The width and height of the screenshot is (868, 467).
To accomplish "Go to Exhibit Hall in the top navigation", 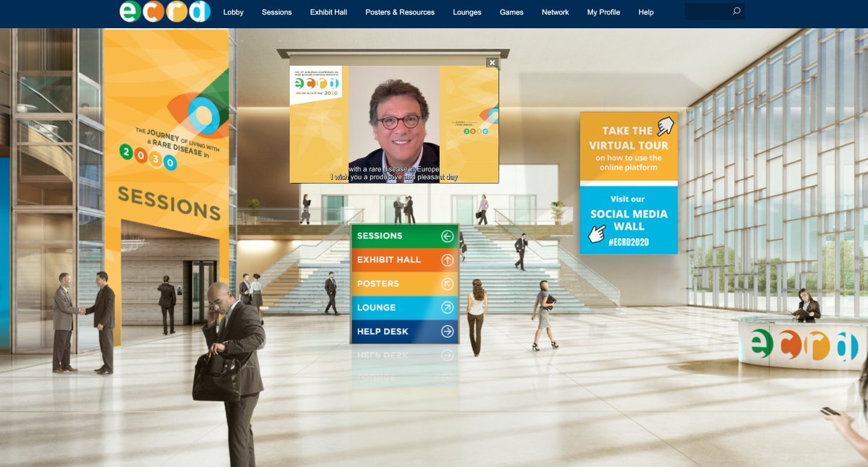I will pyautogui.click(x=328, y=12).
